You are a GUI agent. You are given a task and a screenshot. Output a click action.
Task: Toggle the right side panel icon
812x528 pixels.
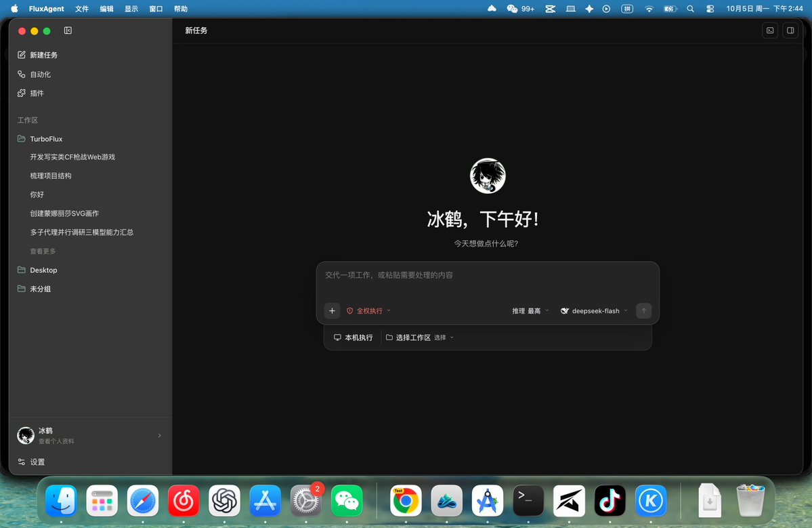click(x=790, y=31)
